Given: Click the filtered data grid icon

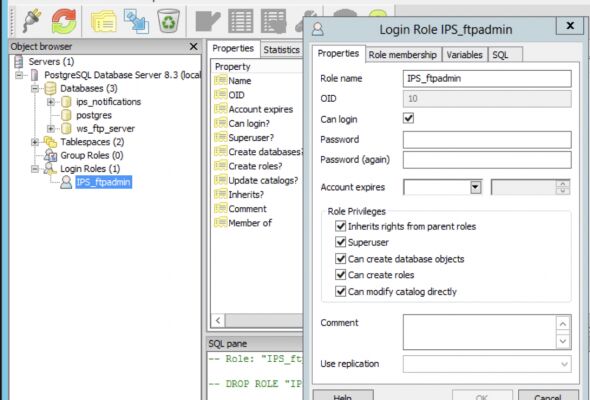Looking at the screenshot, I should [x=274, y=21].
